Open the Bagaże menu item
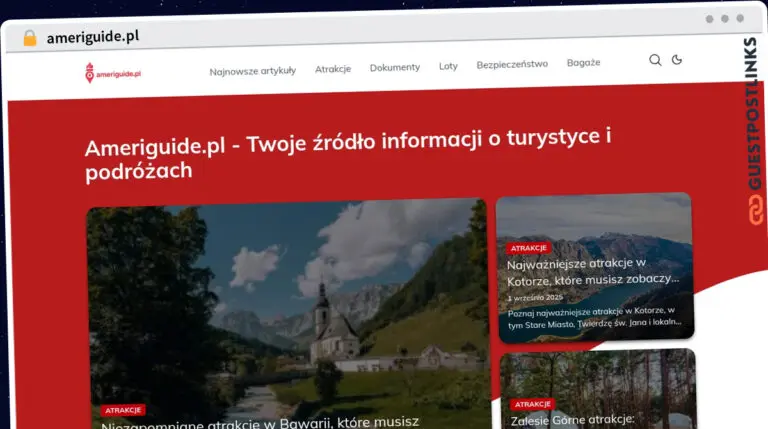The height and width of the screenshot is (429, 768). coord(583,63)
